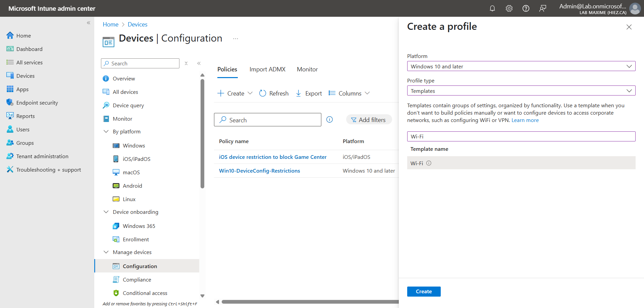The width and height of the screenshot is (644, 308).
Task: Open the feedback icon in header
Action: click(542, 8)
